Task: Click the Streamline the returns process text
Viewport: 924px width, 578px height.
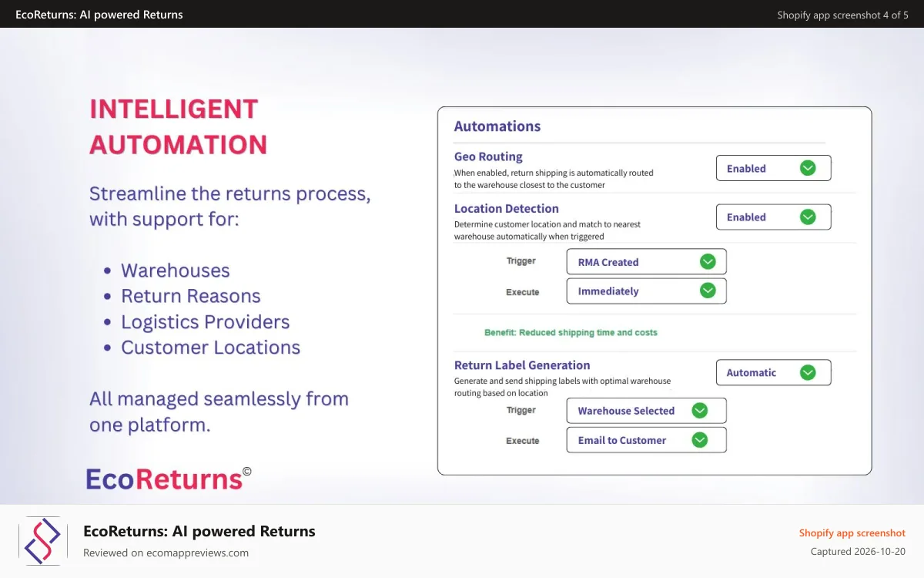Action: pos(230,207)
